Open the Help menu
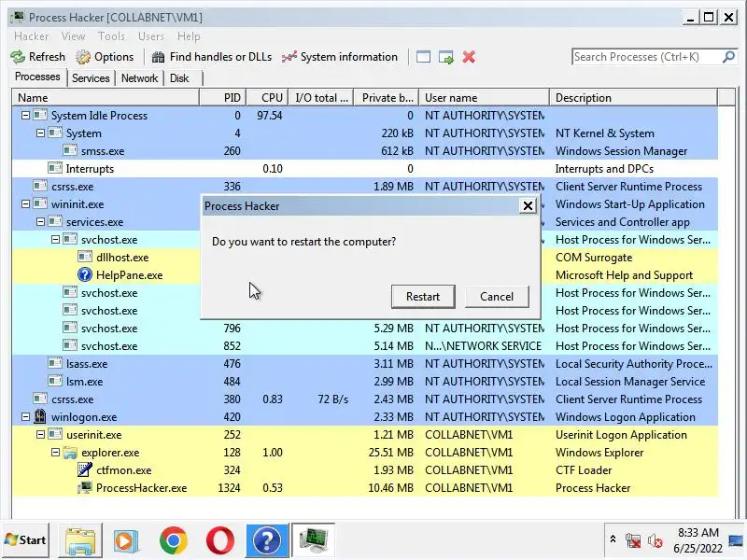Viewport: 747px width, 560px height. tap(189, 36)
